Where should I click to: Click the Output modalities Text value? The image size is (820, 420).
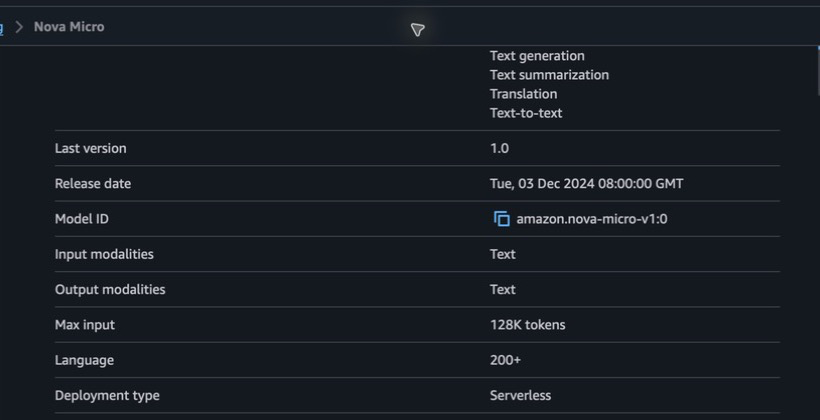pos(503,289)
